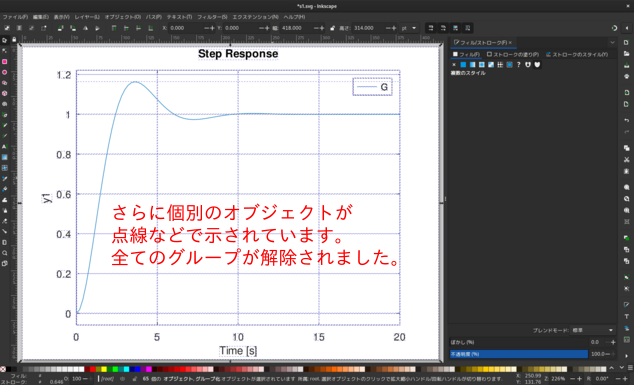Set swatch fill paint

509,65
